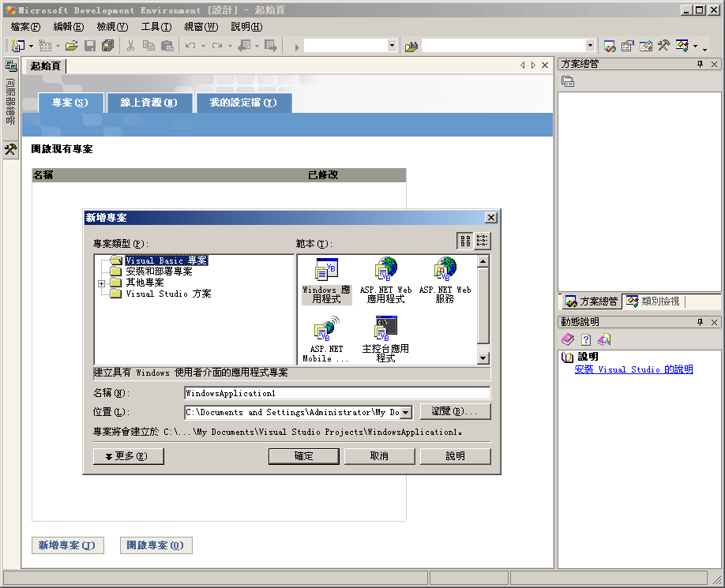
Task: Switch templates to small icons view
Action: [482, 241]
